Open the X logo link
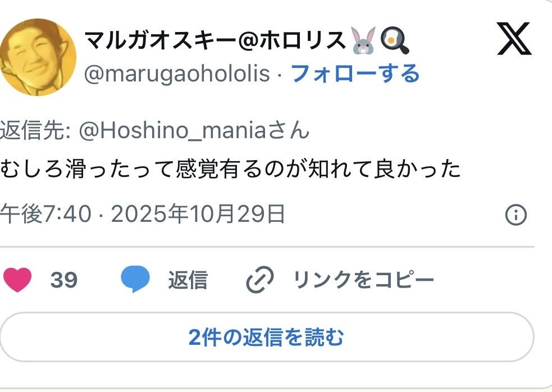The width and height of the screenshot is (552, 392). (x=514, y=38)
